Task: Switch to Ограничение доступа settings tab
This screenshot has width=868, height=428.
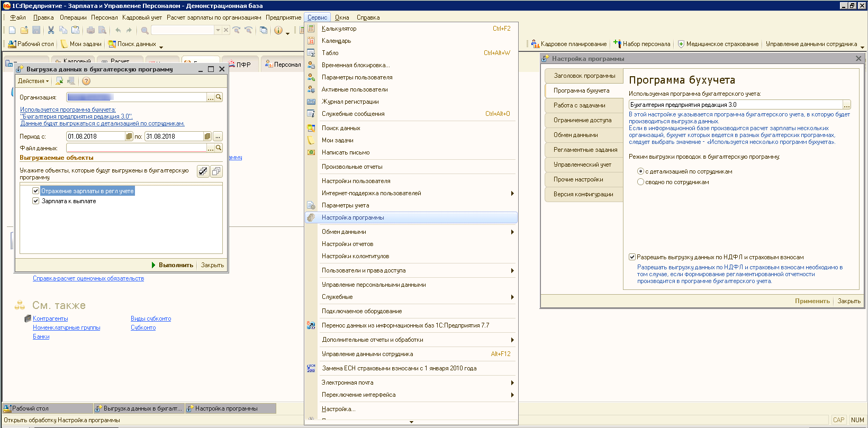Action: 584,120
